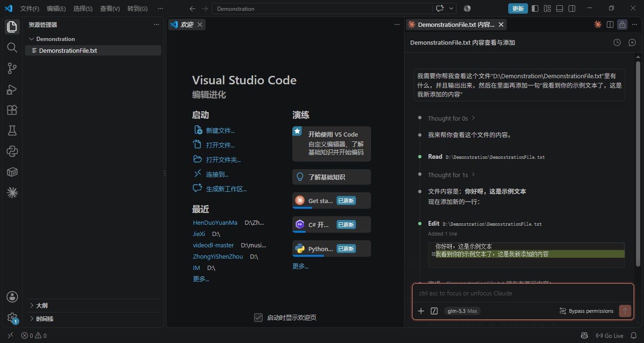Focus the Claude message input field
Viewport: 644px width, 343px height.
523,293
